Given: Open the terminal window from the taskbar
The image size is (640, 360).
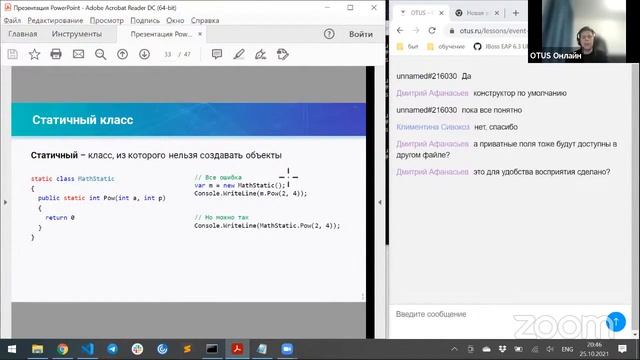Looking at the screenshot, I should (x=212, y=349).
